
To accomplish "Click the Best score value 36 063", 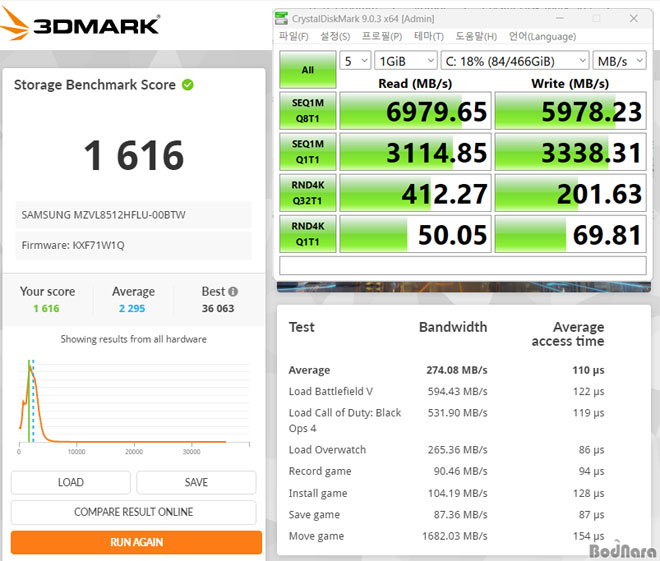I will (218, 308).
